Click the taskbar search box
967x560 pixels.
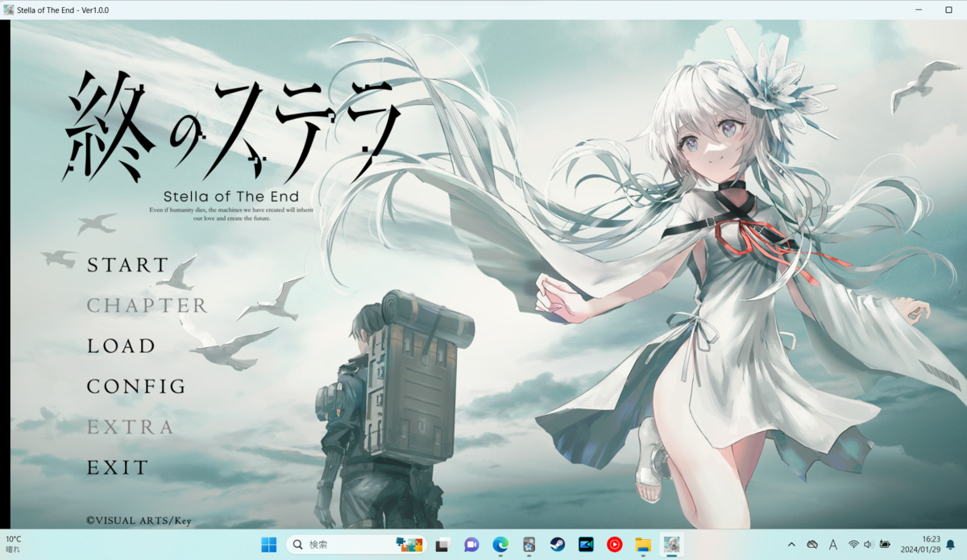(x=356, y=545)
